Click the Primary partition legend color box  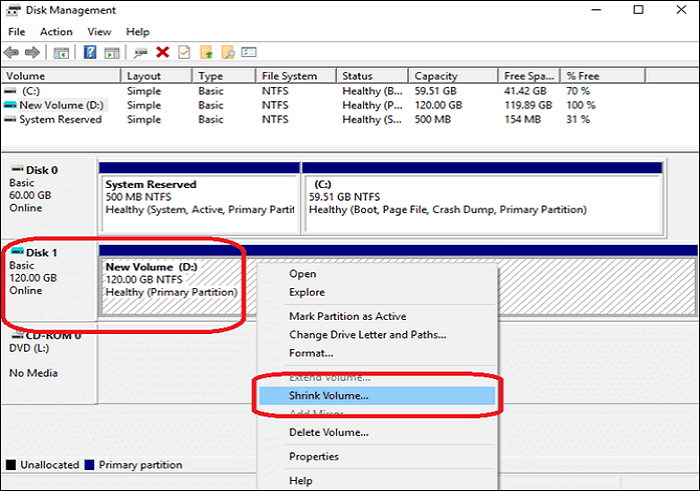pyautogui.click(x=89, y=465)
